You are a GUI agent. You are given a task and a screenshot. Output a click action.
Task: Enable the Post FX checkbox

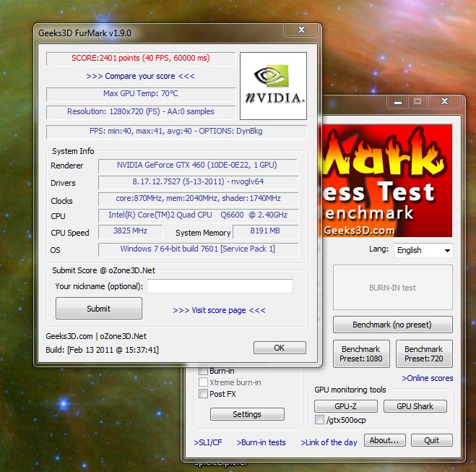point(203,394)
